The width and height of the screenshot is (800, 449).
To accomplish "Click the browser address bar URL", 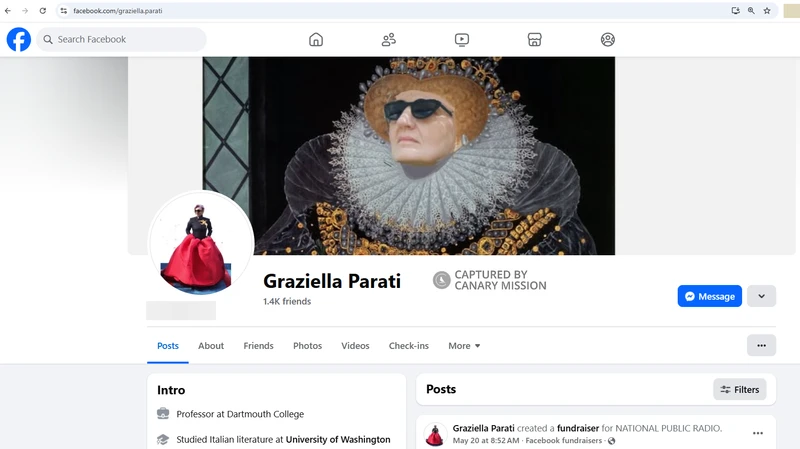I will click(118, 11).
